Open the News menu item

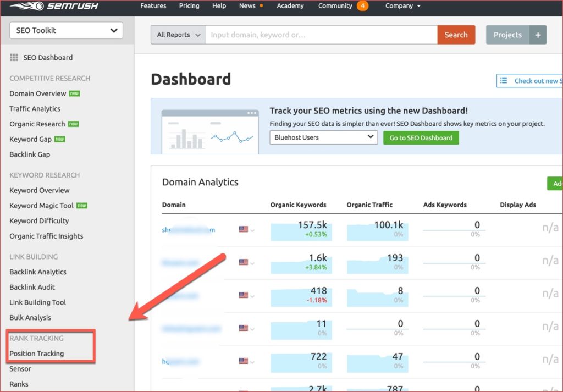(x=247, y=5)
